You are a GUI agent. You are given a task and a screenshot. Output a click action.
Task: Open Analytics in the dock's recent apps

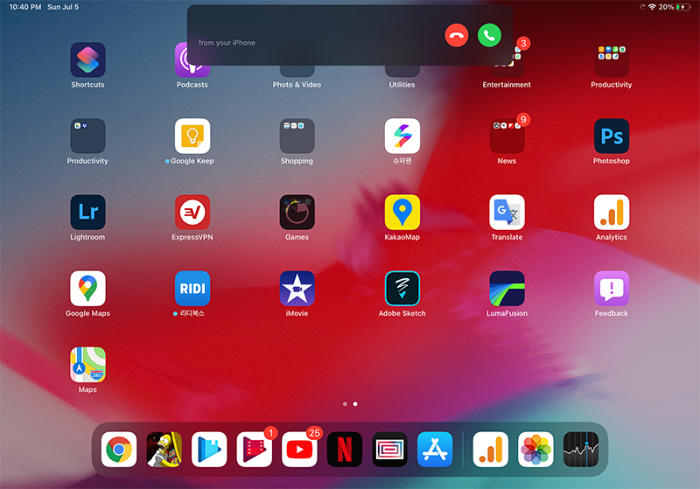[x=491, y=449]
